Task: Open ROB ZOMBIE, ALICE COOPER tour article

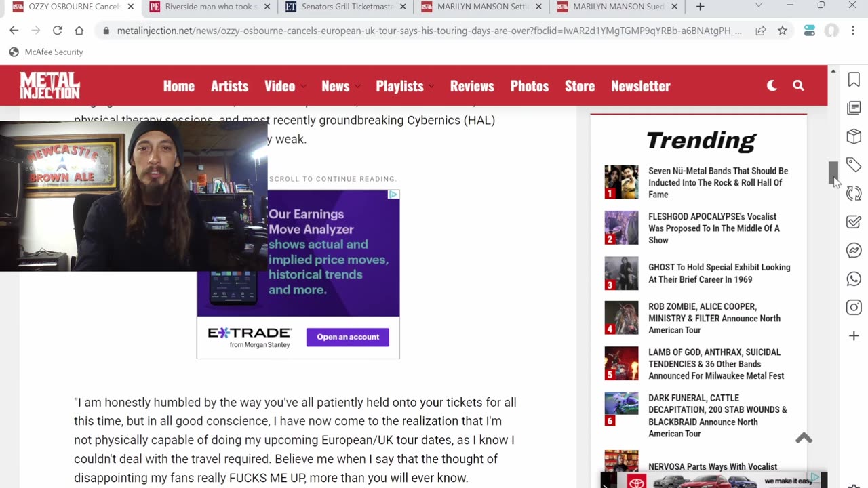Action: coord(714,319)
